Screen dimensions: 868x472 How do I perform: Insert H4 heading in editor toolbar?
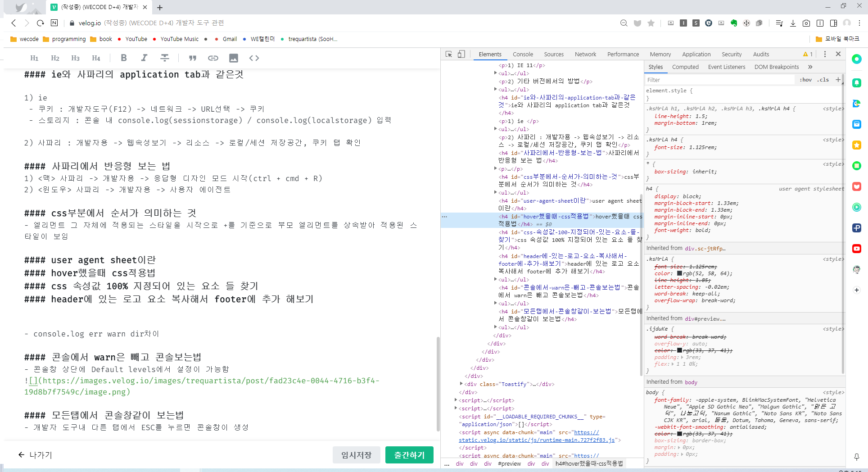(96, 58)
